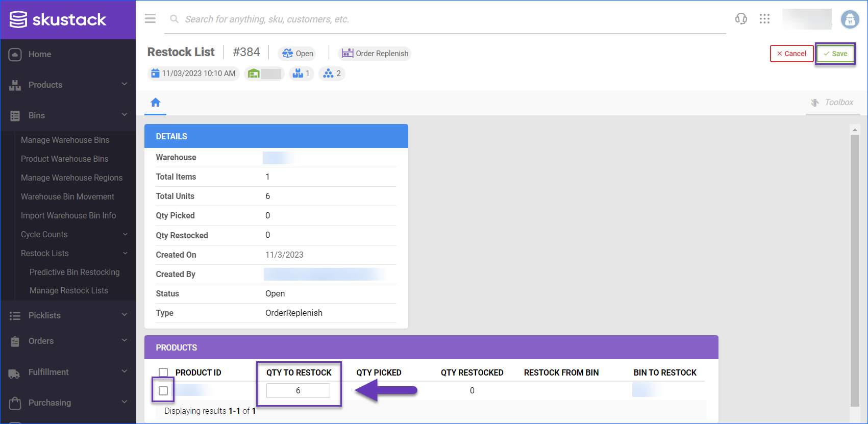
Task: Click the user avatar icon
Action: click(850, 19)
